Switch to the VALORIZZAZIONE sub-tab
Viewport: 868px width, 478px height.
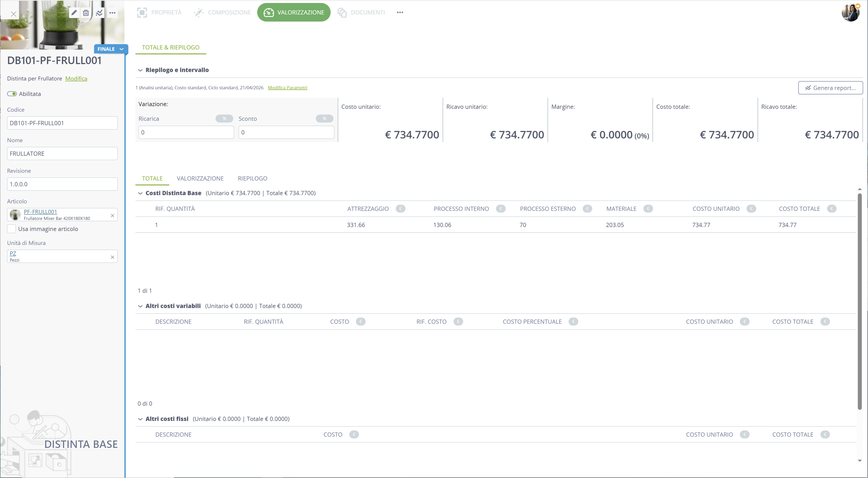(200, 178)
